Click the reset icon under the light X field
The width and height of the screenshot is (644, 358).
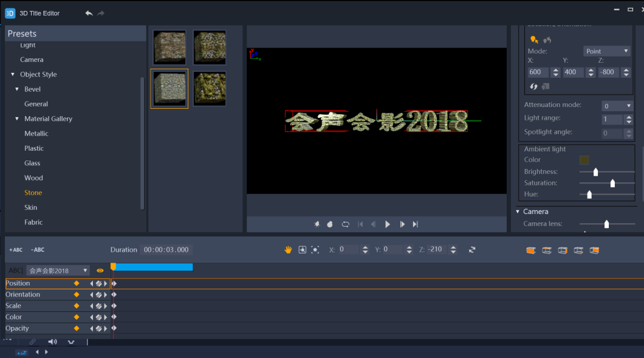533,86
